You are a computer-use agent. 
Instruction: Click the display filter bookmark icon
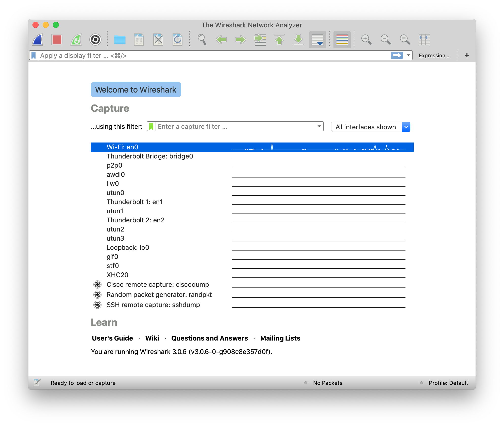pos(33,55)
